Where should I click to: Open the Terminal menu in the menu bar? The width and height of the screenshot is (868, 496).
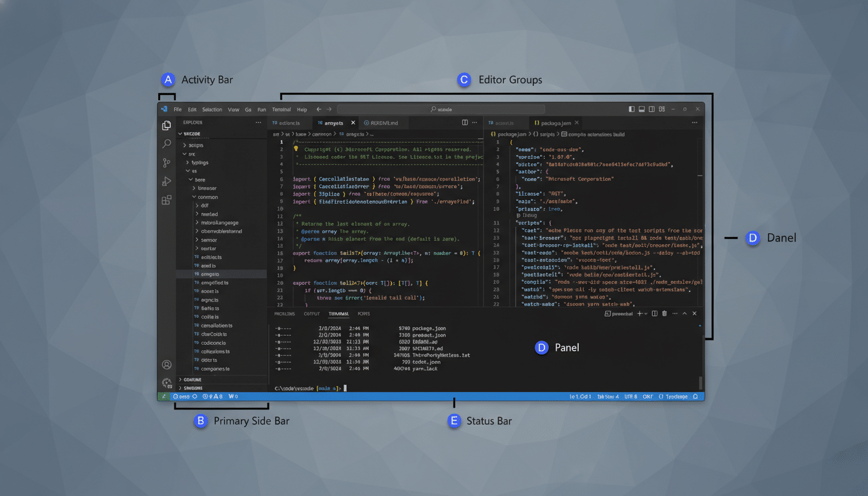pyautogui.click(x=280, y=109)
